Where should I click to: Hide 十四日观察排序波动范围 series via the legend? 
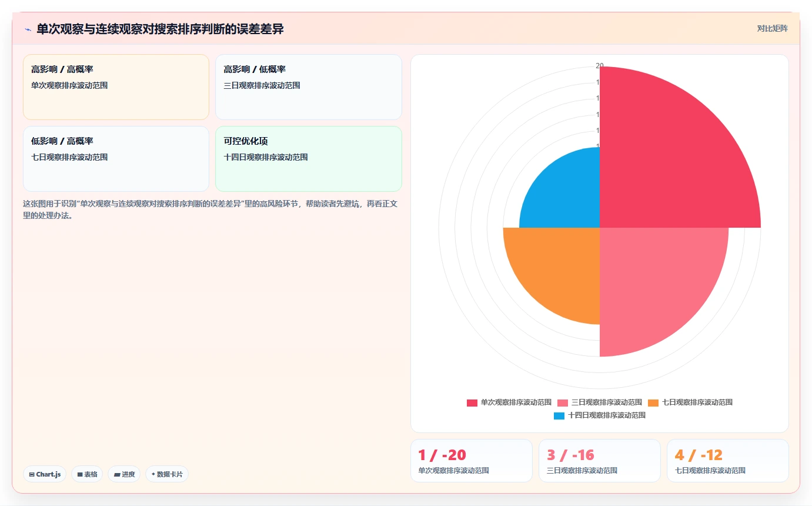(600, 415)
